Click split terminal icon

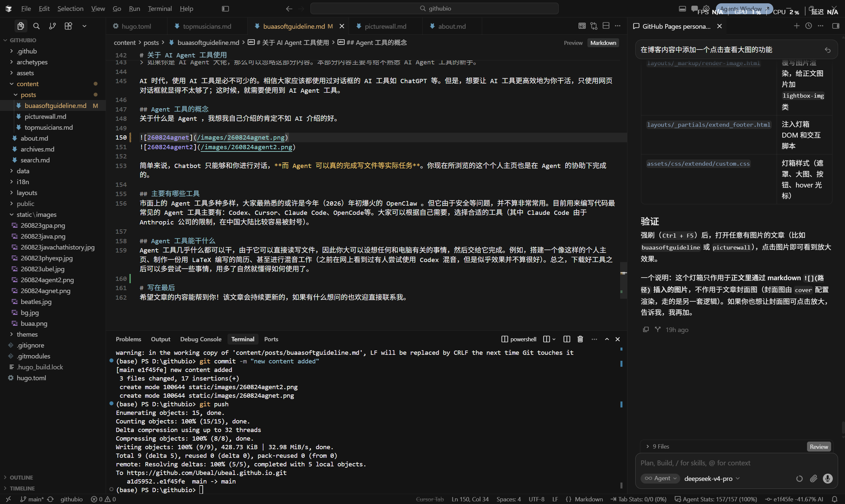566,339
